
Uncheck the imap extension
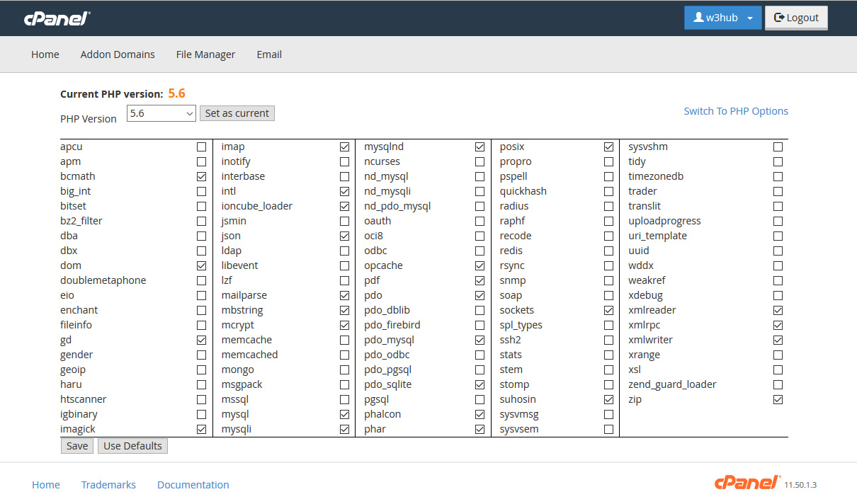[x=345, y=147]
